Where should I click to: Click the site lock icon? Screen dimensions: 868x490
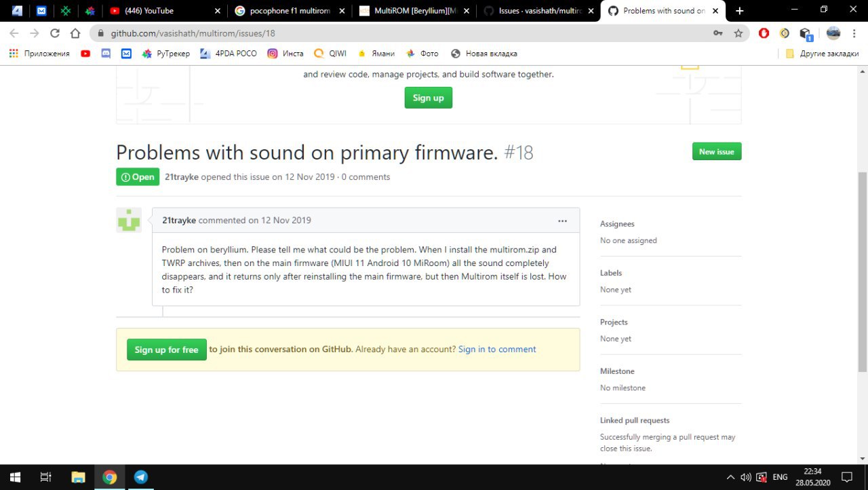(x=101, y=33)
